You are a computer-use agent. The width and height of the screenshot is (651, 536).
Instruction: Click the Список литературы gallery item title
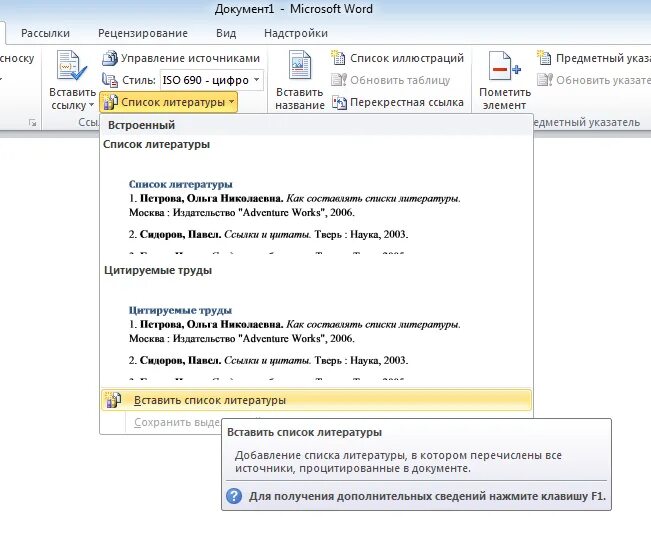(x=157, y=144)
